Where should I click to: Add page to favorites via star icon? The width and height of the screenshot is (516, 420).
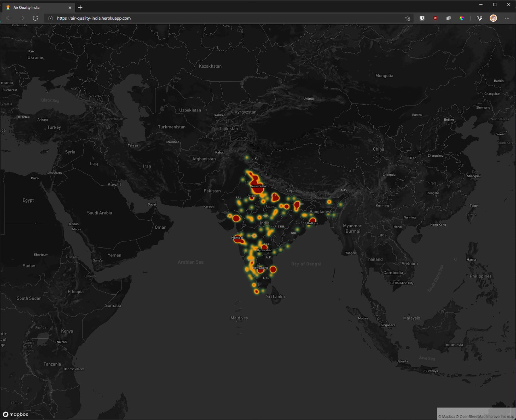click(408, 18)
